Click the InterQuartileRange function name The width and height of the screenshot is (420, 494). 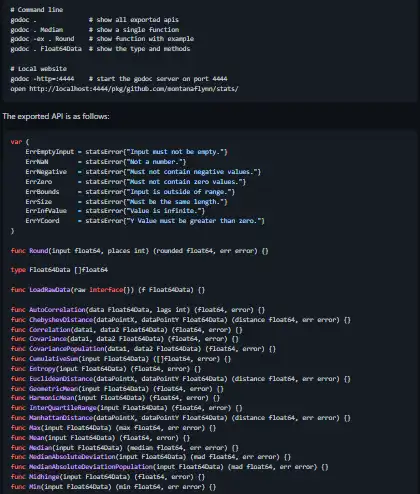63,408
